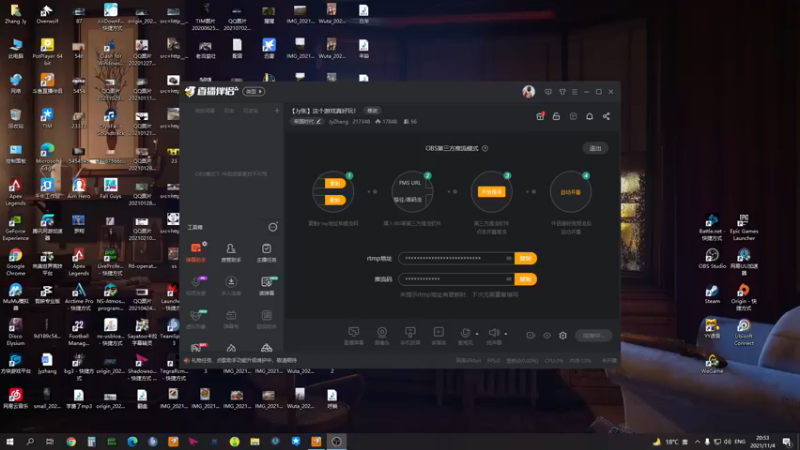
Task: Toggle the preview eye icon in bottom bar
Action: click(547, 335)
